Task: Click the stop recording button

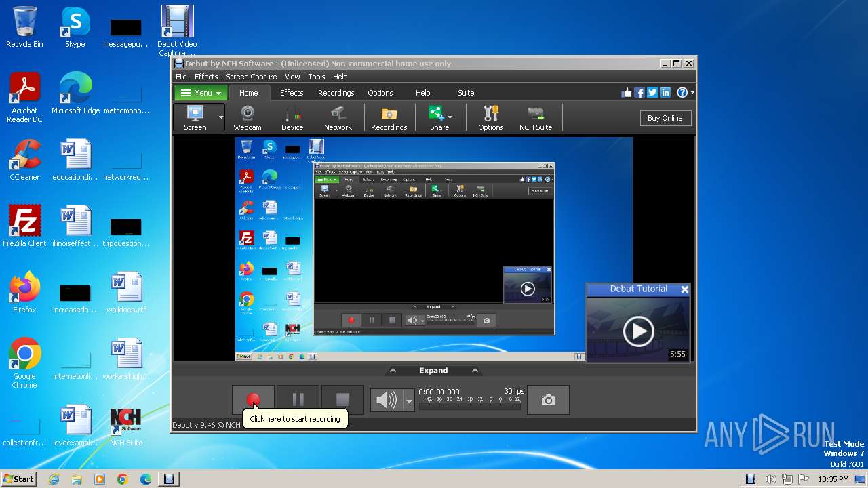Action: coord(342,400)
